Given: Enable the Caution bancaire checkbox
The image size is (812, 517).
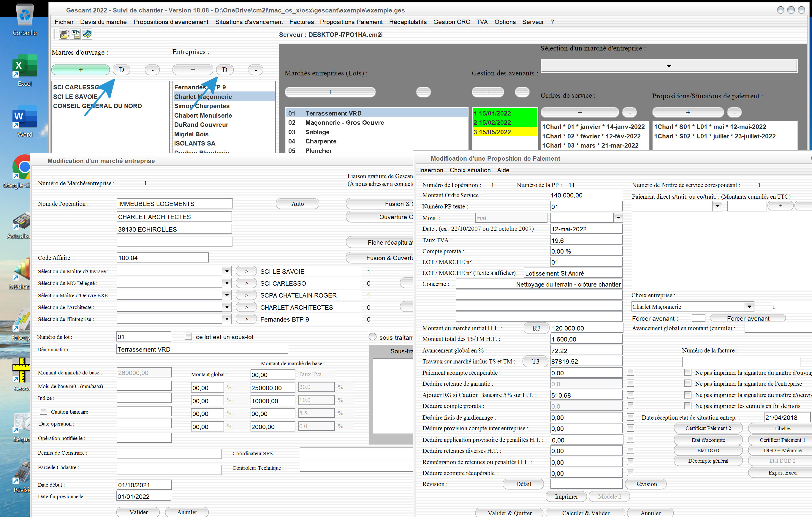Looking at the screenshot, I should pos(44,412).
